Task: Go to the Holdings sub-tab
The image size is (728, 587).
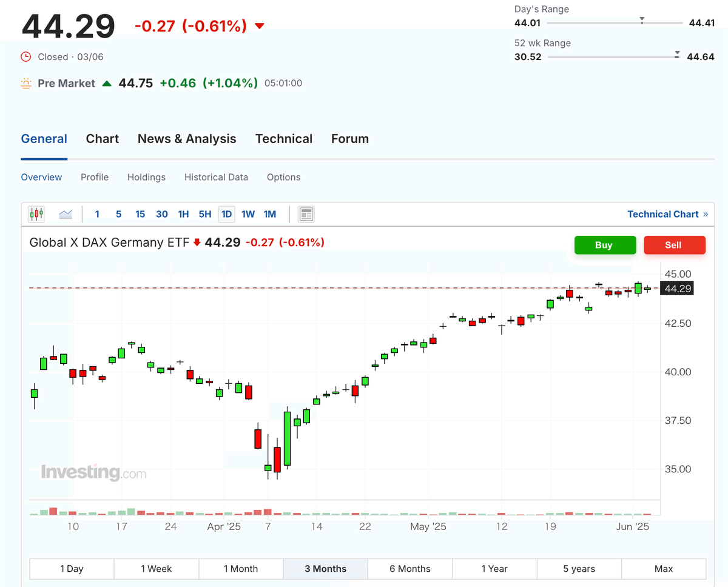Action: (x=146, y=177)
